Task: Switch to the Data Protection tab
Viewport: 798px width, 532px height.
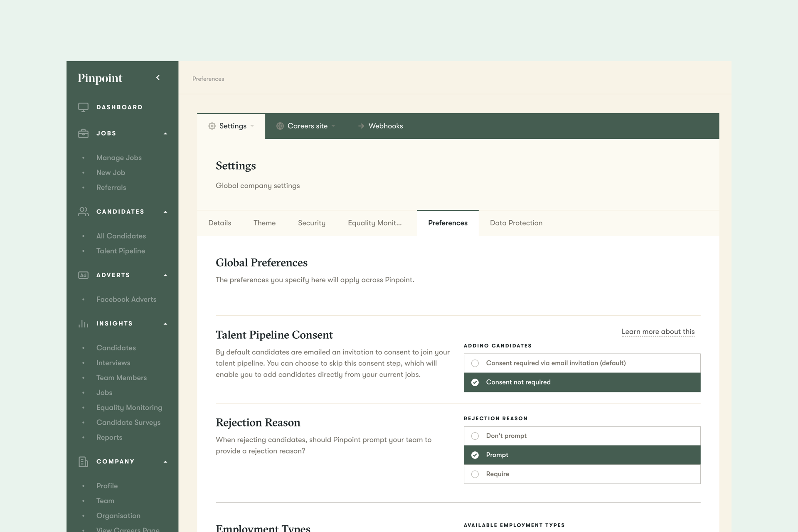Action: tap(516, 223)
